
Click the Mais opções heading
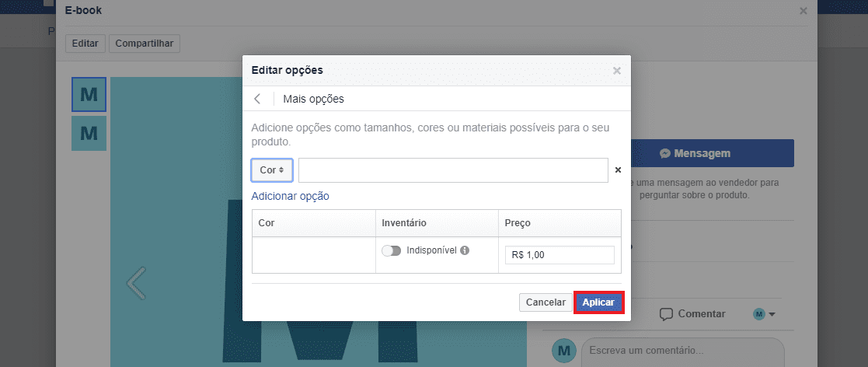pos(313,99)
